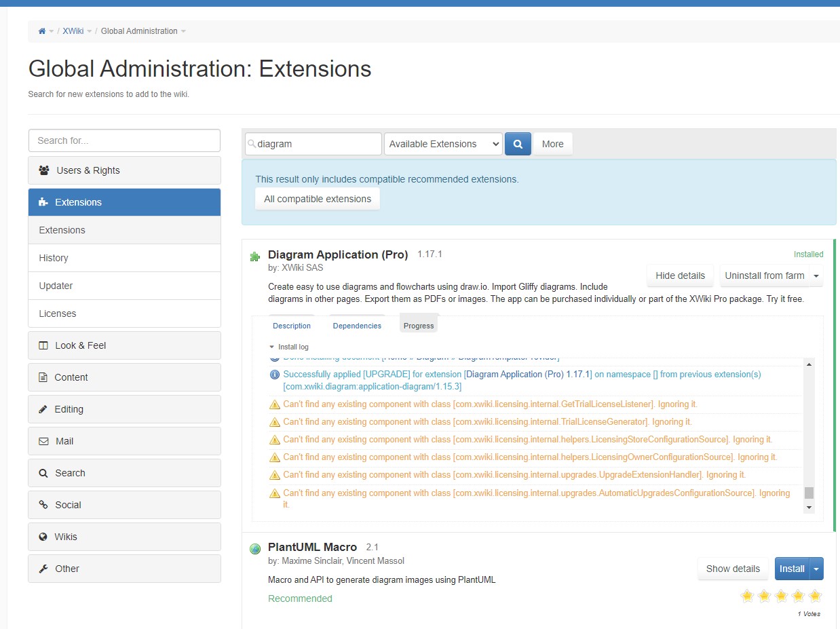Click the Other wrench icon
The width and height of the screenshot is (840, 629).
point(43,569)
